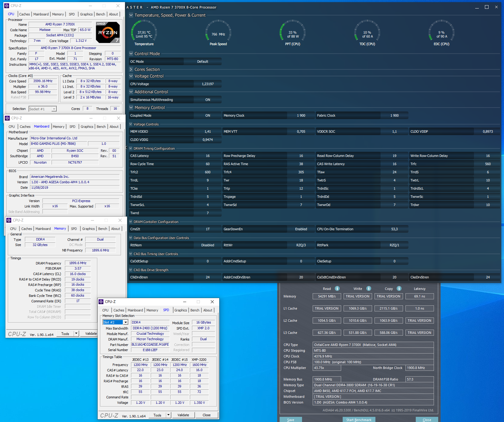Click the CAS Latency value in Ryzen Master

point(208,156)
